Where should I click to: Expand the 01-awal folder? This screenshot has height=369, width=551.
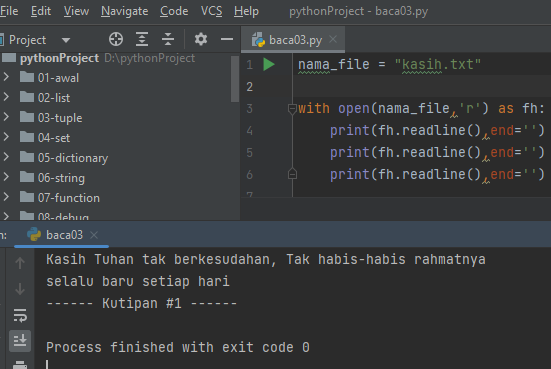click(x=6, y=77)
